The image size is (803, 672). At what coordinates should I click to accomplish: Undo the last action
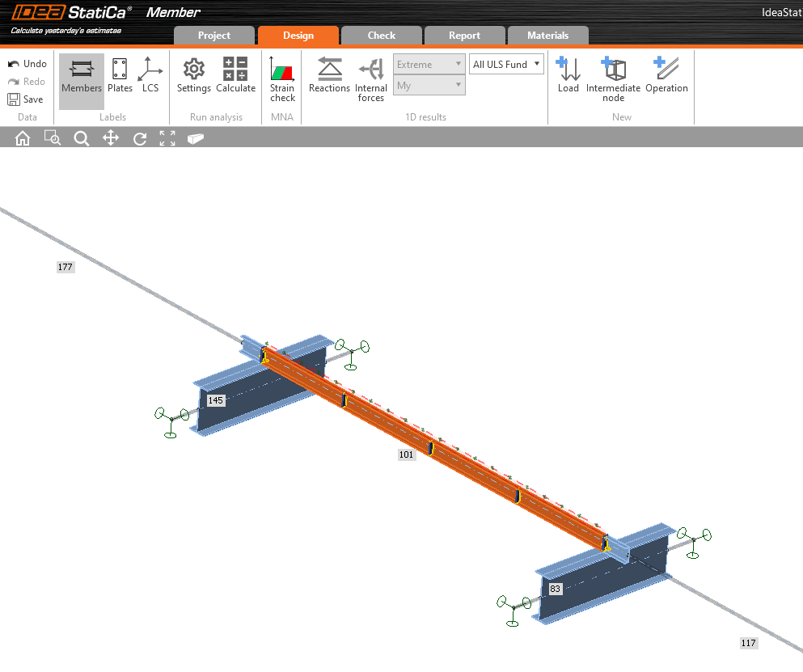click(27, 63)
